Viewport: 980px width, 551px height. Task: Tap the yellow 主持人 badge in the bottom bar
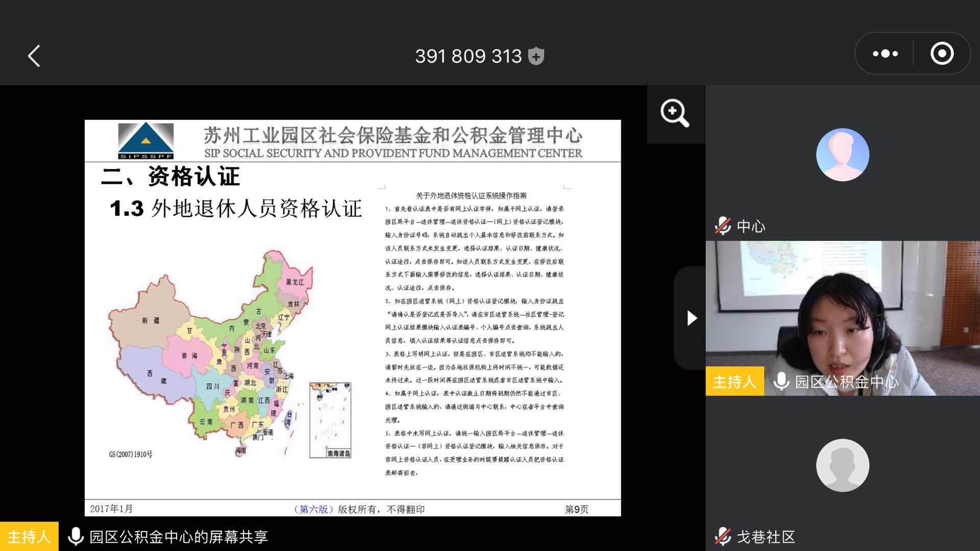29,537
